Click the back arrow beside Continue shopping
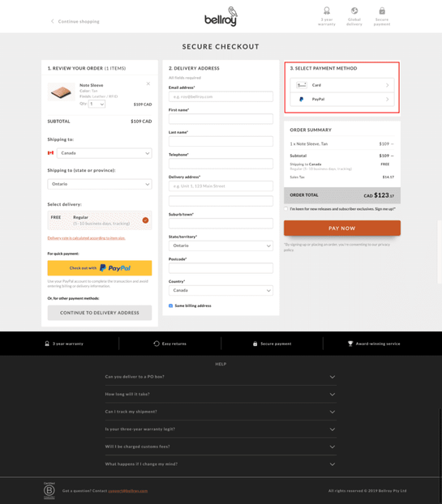 point(53,21)
